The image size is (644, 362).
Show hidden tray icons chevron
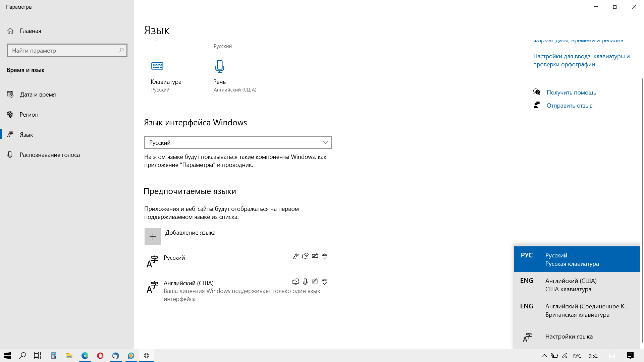tap(544, 356)
